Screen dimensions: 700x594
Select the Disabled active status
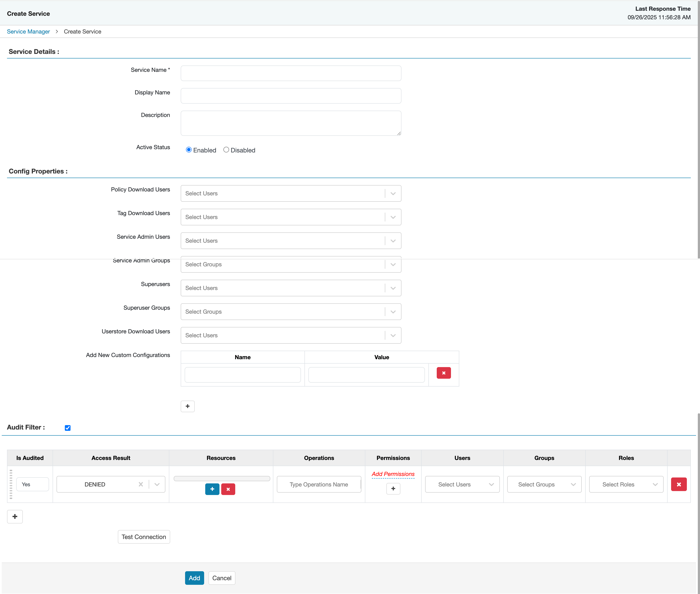coord(226,150)
